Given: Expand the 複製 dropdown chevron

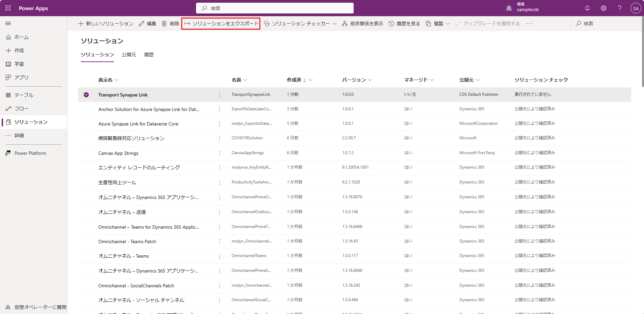Looking at the screenshot, I should (448, 24).
